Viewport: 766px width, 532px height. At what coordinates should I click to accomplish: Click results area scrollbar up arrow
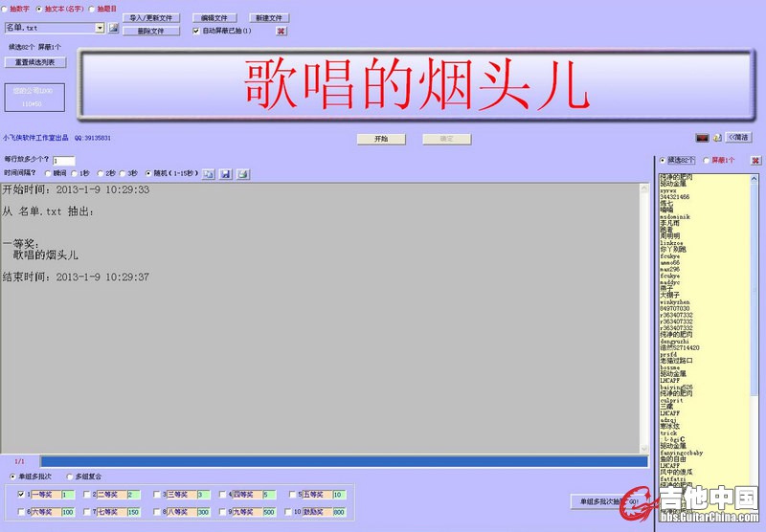coord(644,188)
